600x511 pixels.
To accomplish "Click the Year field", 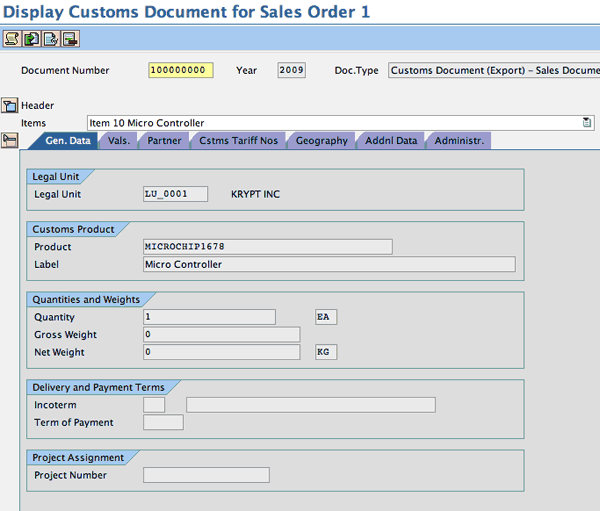I will 292,71.
